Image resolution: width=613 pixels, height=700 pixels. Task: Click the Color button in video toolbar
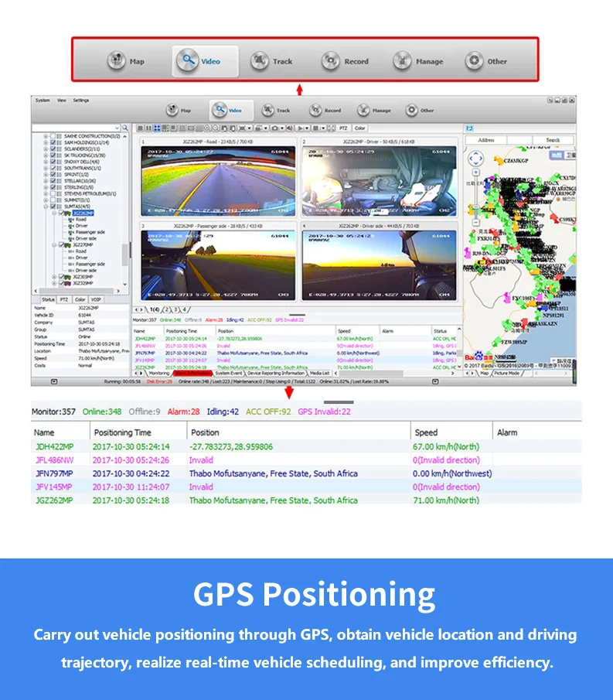point(359,128)
